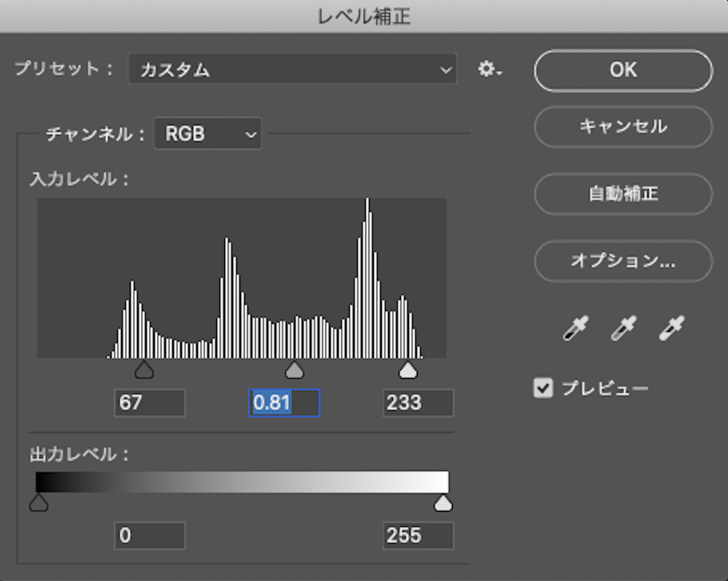Click the 自動補正 button

click(x=623, y=194)
